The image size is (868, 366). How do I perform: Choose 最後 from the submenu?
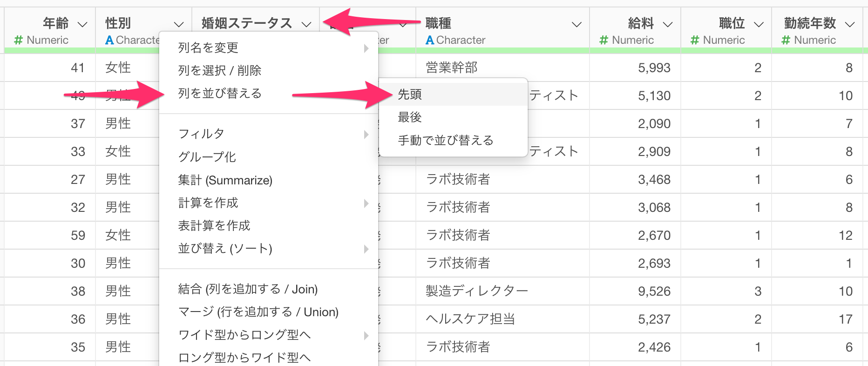[410, 117]
